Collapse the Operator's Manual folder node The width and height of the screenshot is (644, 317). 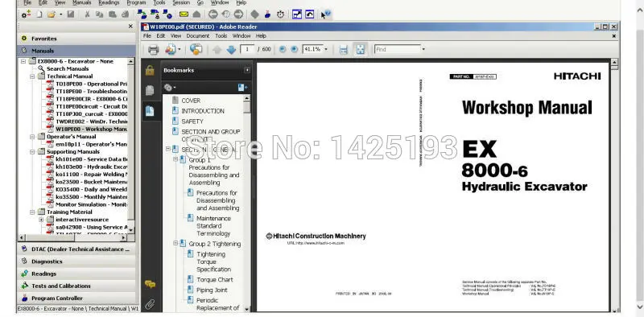tap(32, 137)
